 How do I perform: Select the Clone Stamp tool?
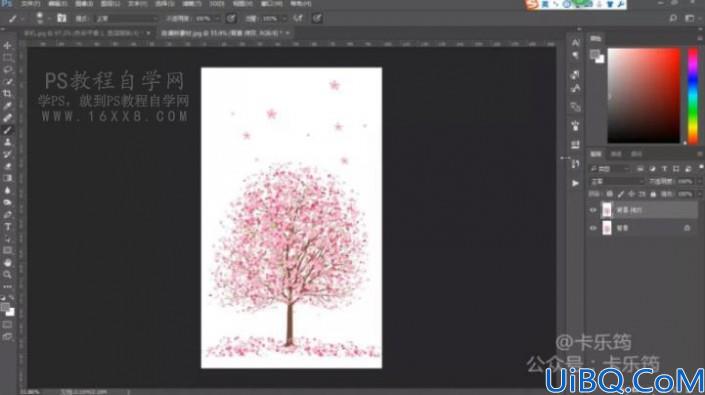(8, 142)
